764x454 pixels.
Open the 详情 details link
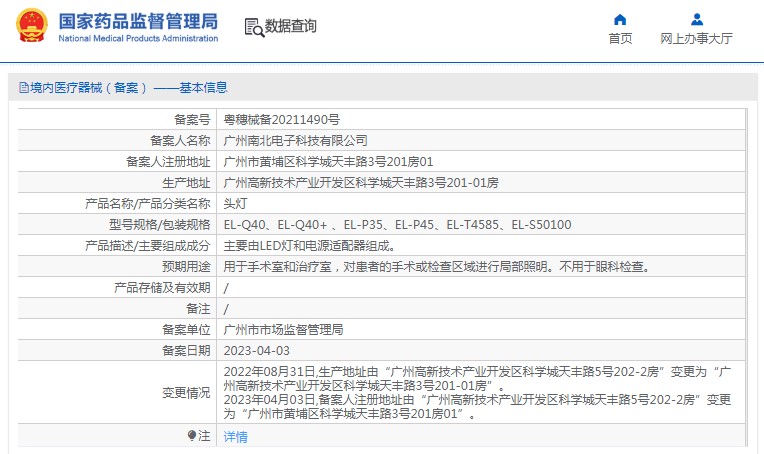(x=235, y=437)
